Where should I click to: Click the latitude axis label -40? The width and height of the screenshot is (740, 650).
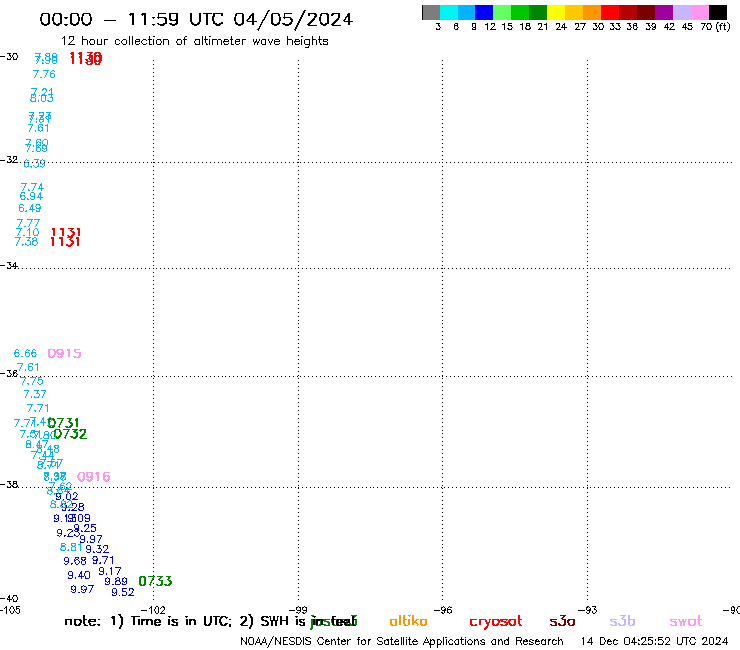click(x=9, y=599)
